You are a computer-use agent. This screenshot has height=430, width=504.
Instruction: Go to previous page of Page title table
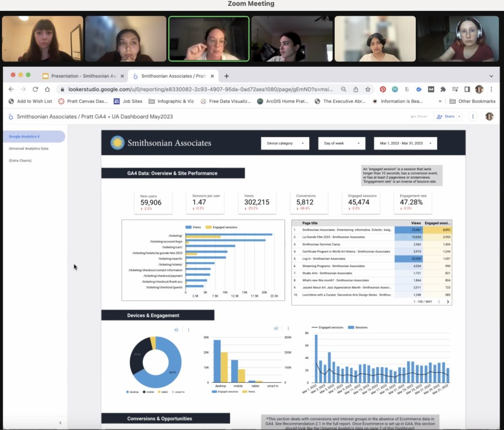coord(439,302)
